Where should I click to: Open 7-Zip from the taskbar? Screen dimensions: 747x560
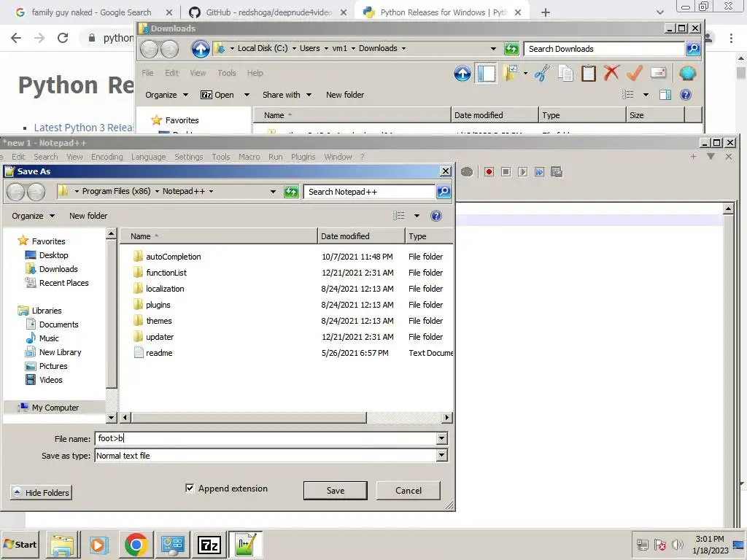point(209,544)
